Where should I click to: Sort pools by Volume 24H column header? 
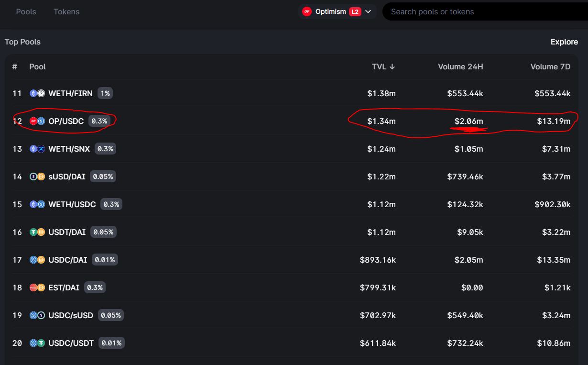click(460, 66)
